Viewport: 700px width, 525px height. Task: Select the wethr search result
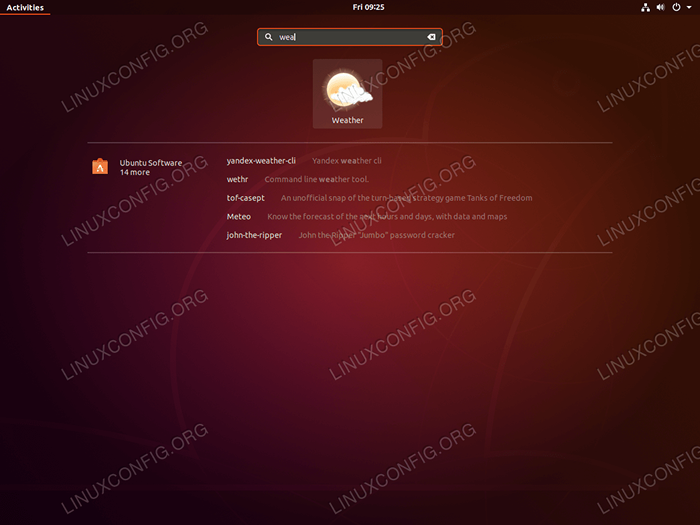[237, 179]
